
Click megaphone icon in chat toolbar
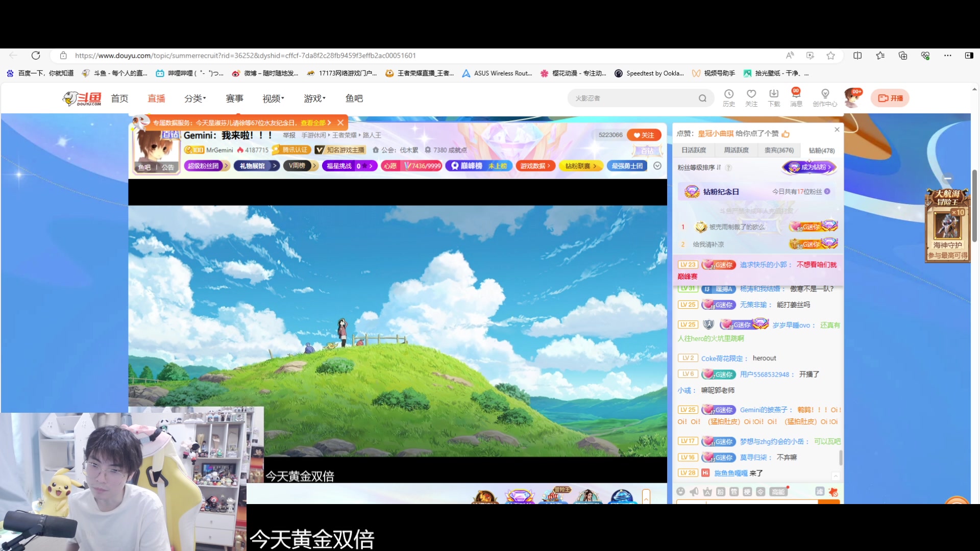point(694,491)
